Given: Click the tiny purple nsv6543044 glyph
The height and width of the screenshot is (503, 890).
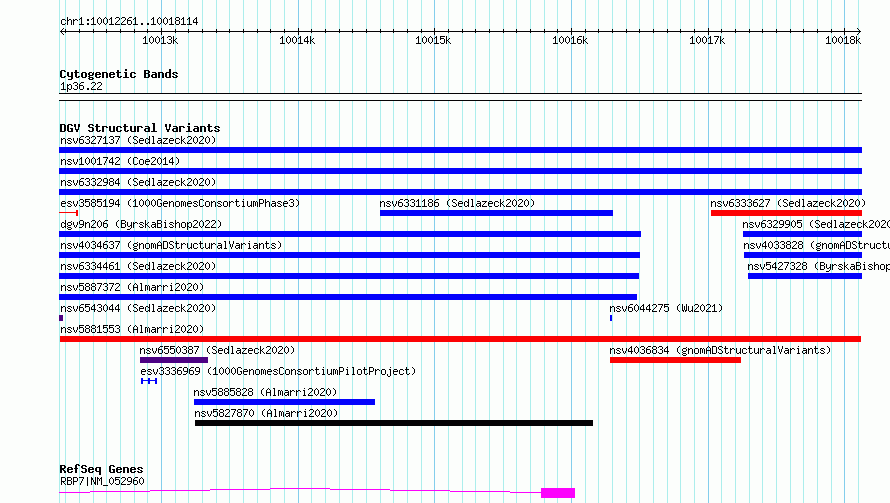Looking at the screenshot, I should pyautogui.click(x=61, y=318).
